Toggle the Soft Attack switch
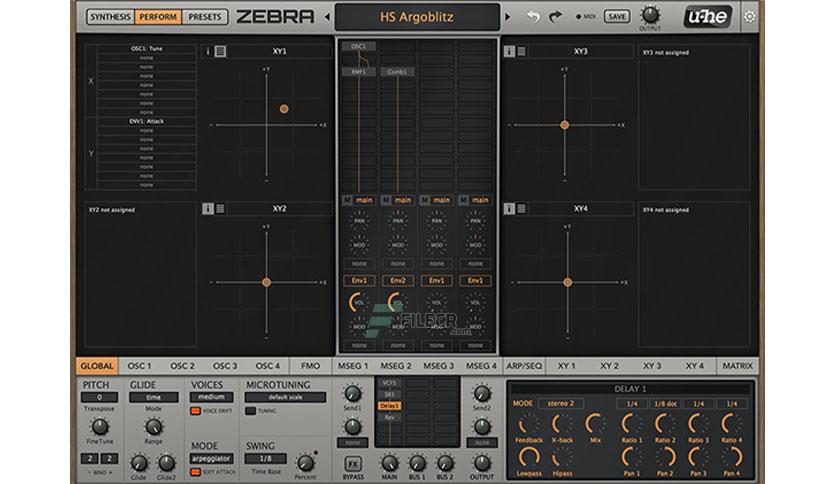This screenshot has width=836, height=484. 196,472
